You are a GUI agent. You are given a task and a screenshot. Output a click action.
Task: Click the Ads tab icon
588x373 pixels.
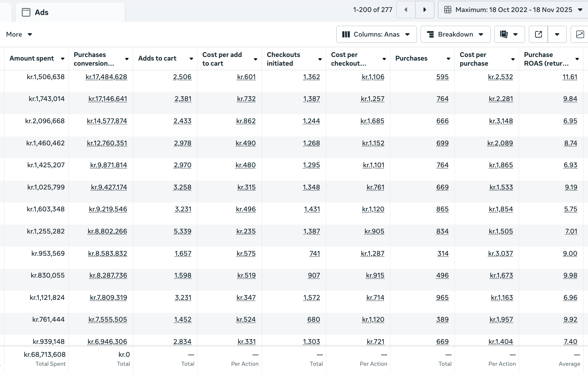26,12
